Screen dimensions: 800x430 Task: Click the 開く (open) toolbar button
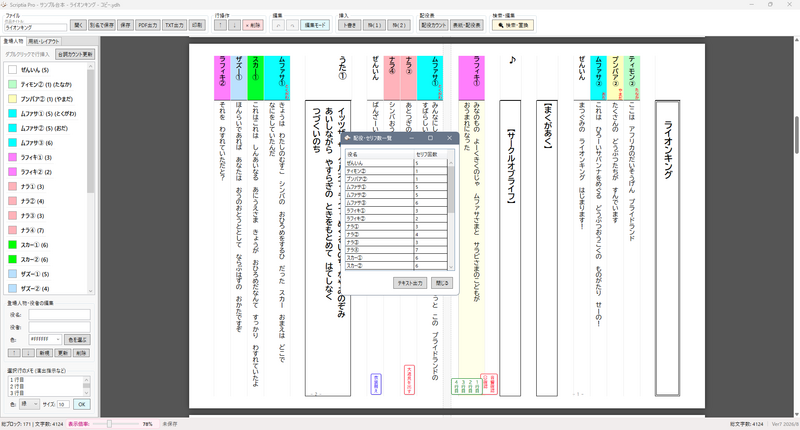pos(78,25)
